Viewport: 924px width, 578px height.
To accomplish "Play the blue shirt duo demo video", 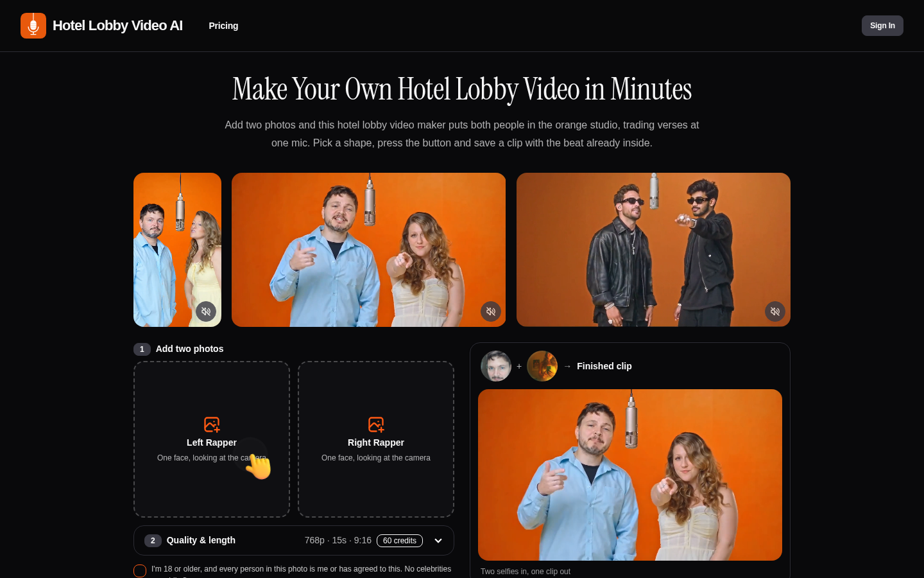I will click(368, 250).
